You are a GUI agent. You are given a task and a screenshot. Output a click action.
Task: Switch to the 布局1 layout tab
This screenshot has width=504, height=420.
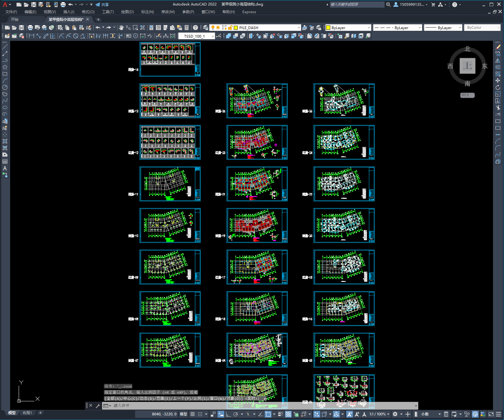[27, 413]
